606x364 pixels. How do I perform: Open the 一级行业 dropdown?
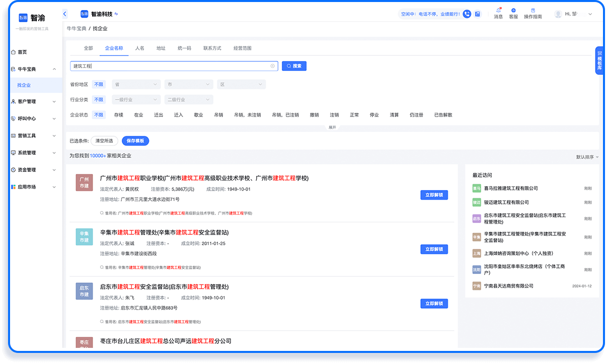coord(136,100)
